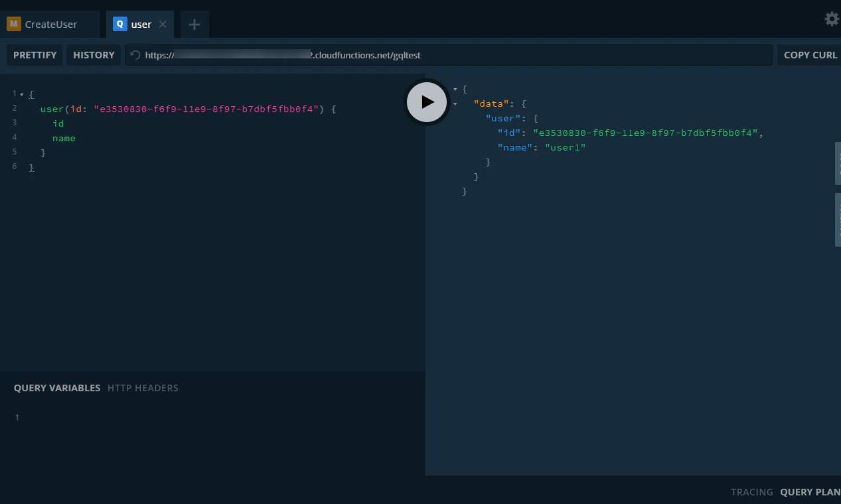The width and height of the screenshot is (841, 504).
Task: Click the 'user' keyword on line 2
Action: [52, 109]
